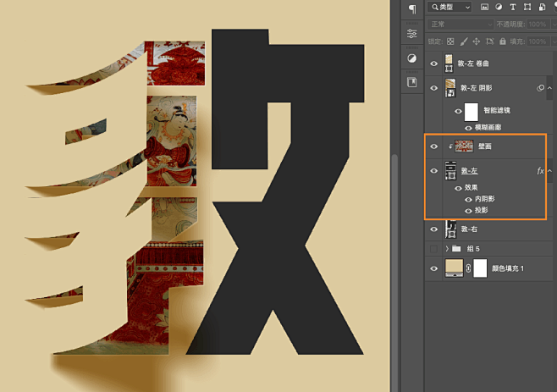Viewport: 557px width, 392px height.
Task: Click the 敦-左 layer thumbnail
Action: click(x=450, y=171)
